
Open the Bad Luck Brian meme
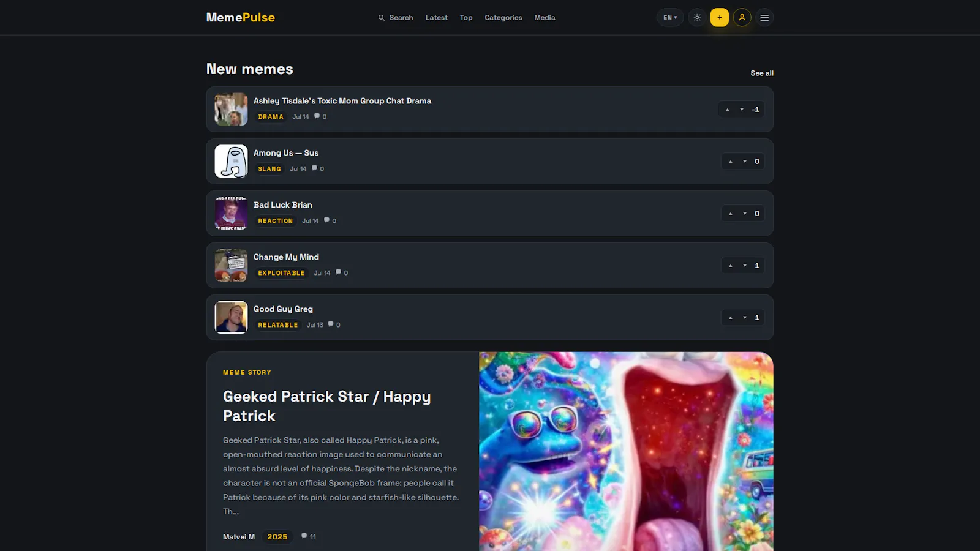tap(283, 205)
